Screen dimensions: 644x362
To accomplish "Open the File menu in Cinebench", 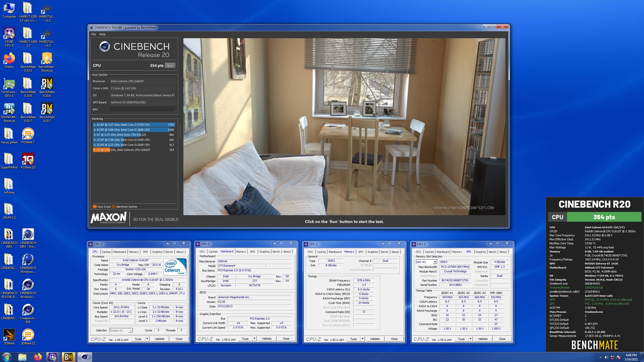I will (94, 34).
